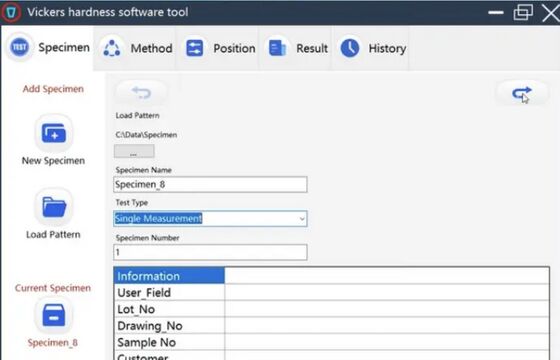Click the Lot_No value cell
The height and width of the screenshot is (360, 560).
click(387, 309)
